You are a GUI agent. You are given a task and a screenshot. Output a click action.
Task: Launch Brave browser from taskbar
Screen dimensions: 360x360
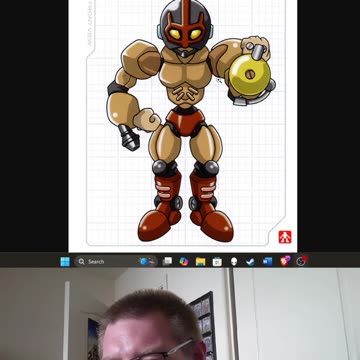point(285,261)
